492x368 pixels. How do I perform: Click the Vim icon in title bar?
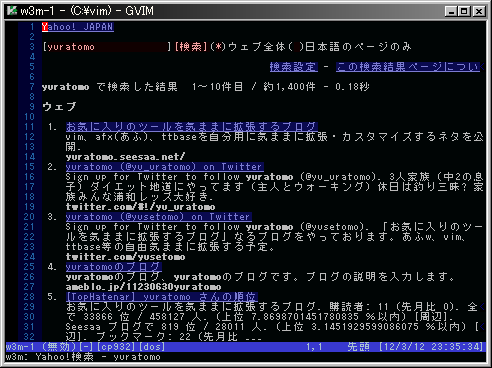pos(12,11)
